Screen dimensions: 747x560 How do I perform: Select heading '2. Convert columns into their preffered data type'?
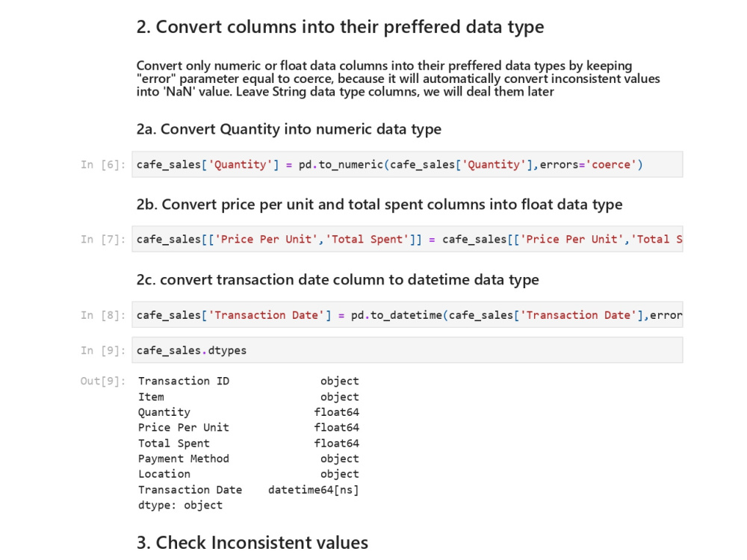[x=340, y=27]
